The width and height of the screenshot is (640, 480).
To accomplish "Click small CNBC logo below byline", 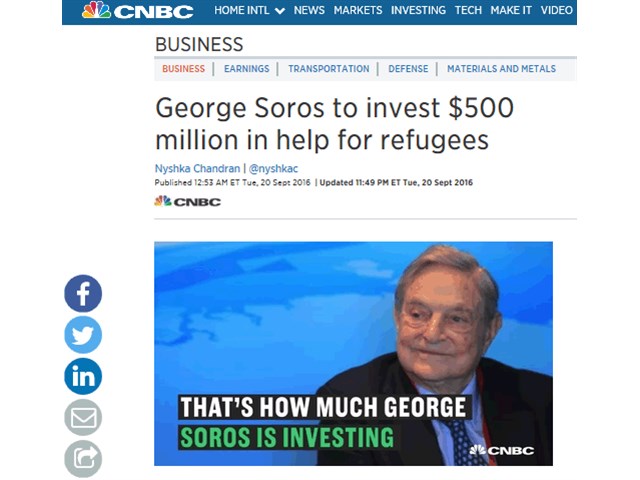I will click(187, 201).
